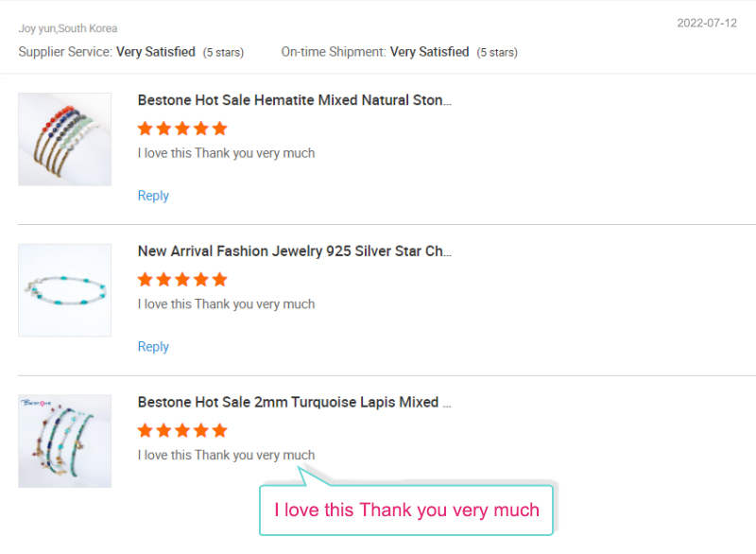Screen dimensions: 756x554
Task: Click the first star of the Turquoise Lapis rating
Action: (146, 430)
